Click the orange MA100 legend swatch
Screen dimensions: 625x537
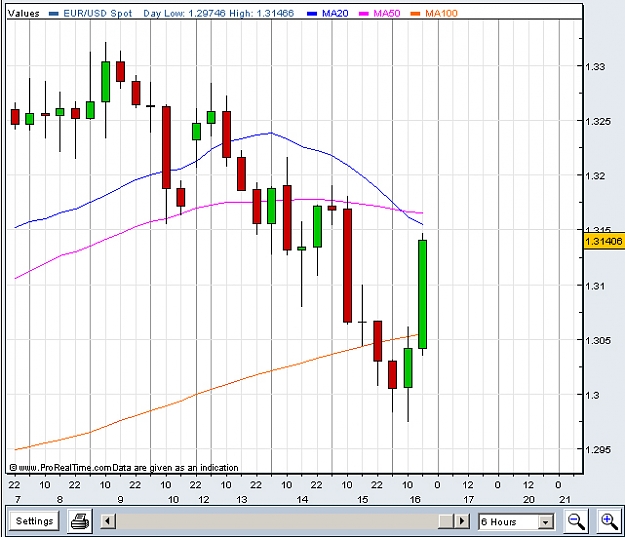(415, 14)
